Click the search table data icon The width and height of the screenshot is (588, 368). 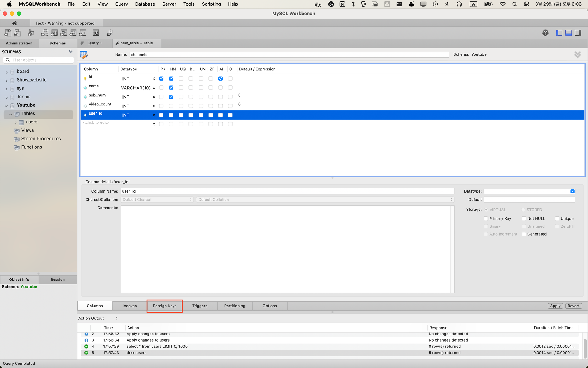pyautogui.click(x=96, y=33)
